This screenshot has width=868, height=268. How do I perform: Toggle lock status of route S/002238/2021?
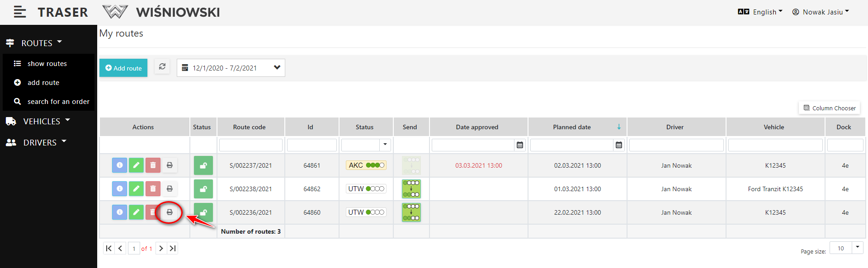[x=203, y=189]
